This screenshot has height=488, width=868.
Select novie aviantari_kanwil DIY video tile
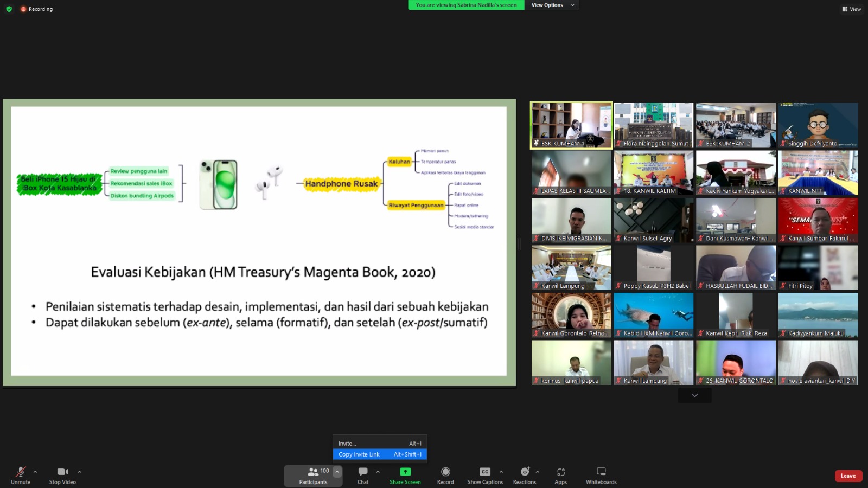[818, 363]
